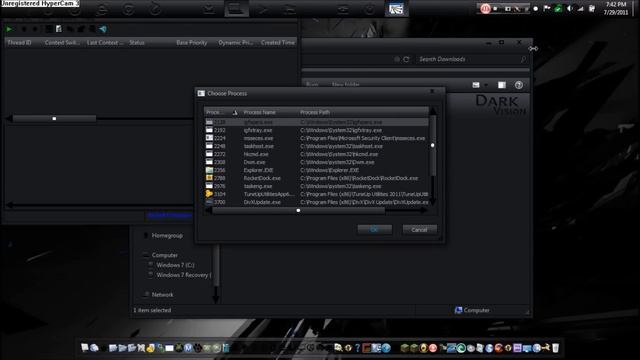Screen dimensions: 640x360
Task: Click the Base Priority column header
Action: [191, 42]
